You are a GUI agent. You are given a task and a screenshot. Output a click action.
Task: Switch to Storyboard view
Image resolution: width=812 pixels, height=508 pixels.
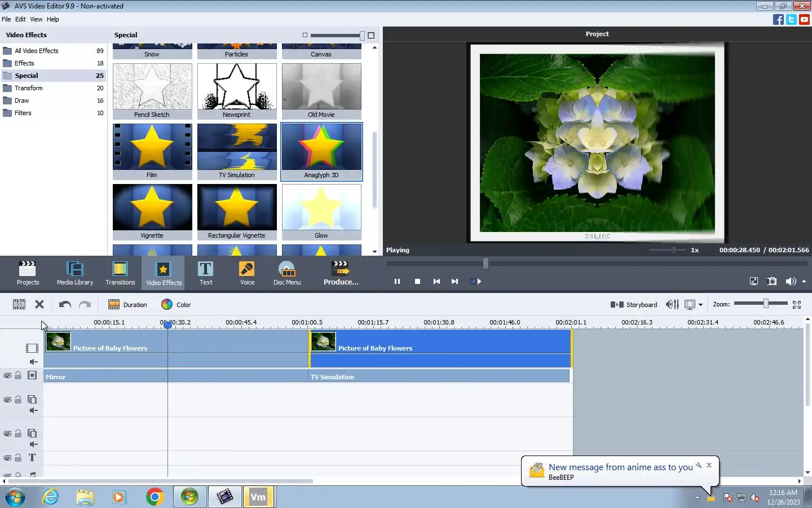634,304
